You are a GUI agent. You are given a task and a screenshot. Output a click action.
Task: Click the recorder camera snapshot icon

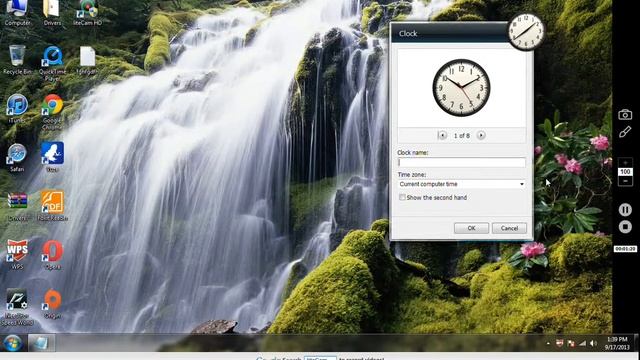[x=625, y=115]
